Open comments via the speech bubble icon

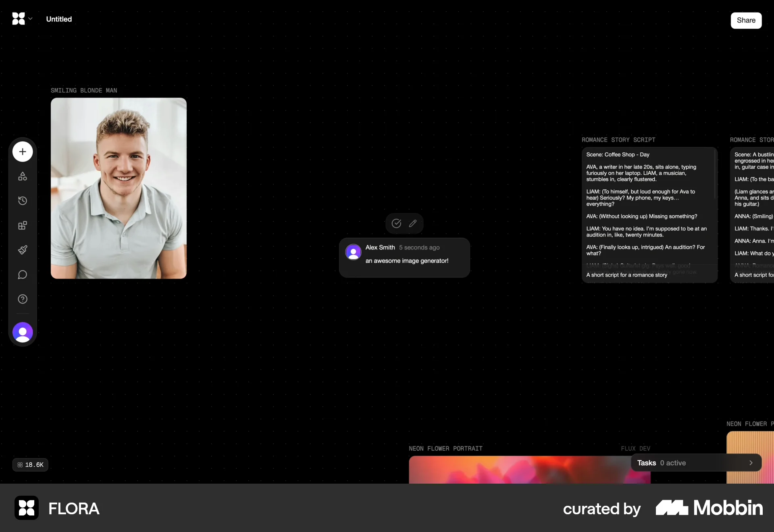(x=23, y=275)
